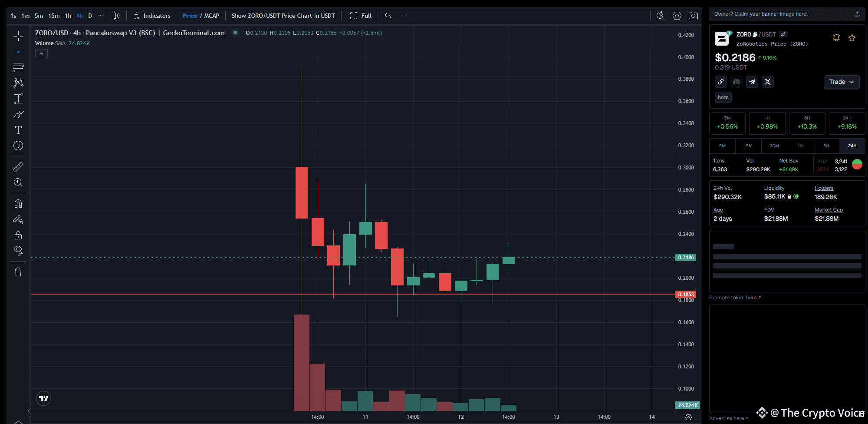Open the Indicators dialog

point(152,16)
